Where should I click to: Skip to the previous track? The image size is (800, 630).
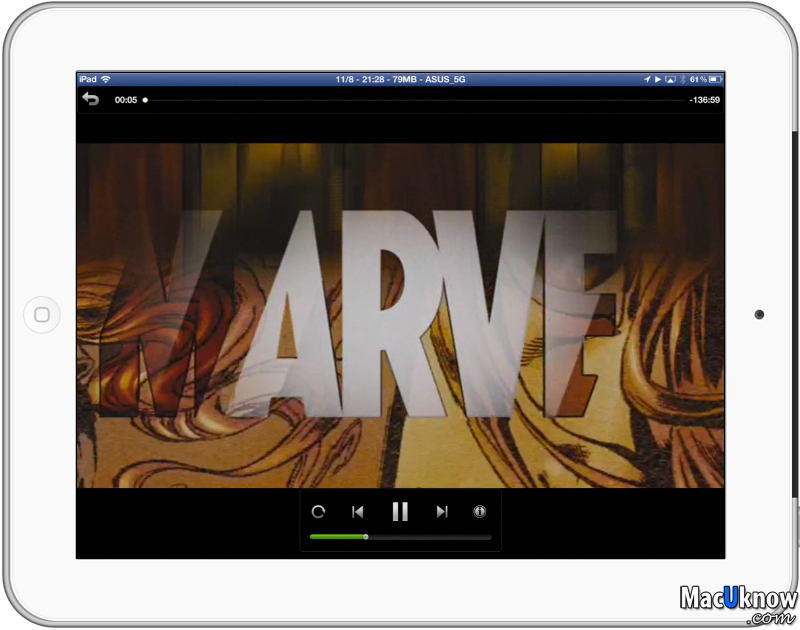[x=357, y=512]
